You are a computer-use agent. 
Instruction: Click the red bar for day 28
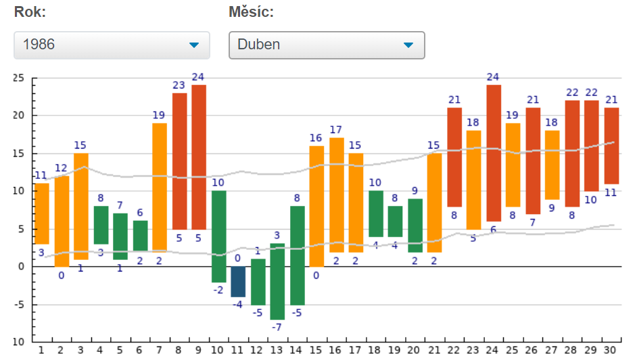point(572,153)
